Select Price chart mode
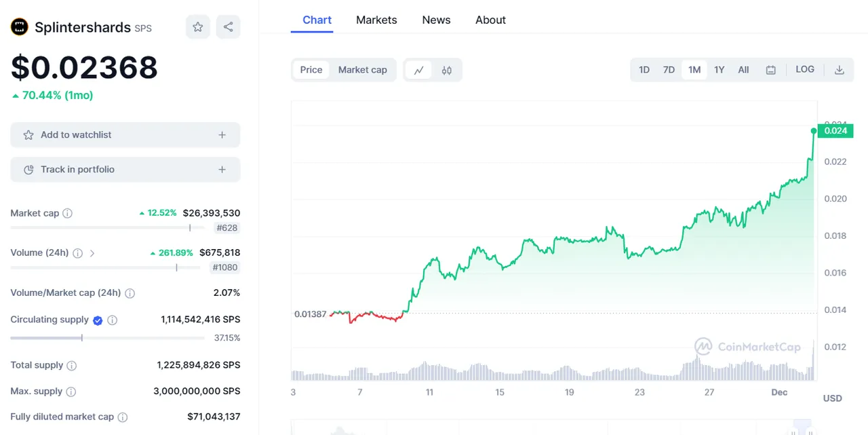The height and width of the screenshot is (435, 868). [x=311, y=70]
